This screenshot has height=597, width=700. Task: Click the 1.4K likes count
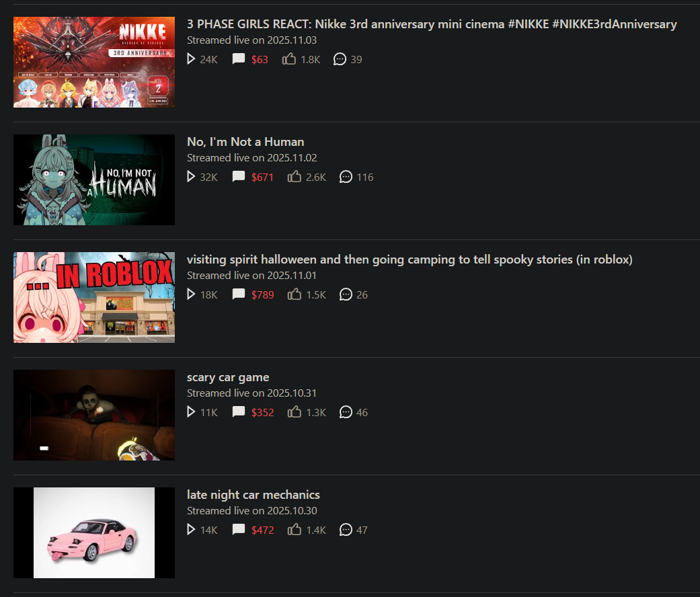pos(316,530)
